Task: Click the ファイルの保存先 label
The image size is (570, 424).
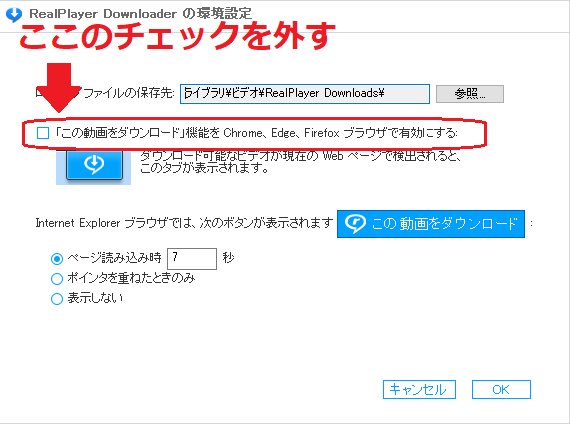Action: click(x=129, y=93)
